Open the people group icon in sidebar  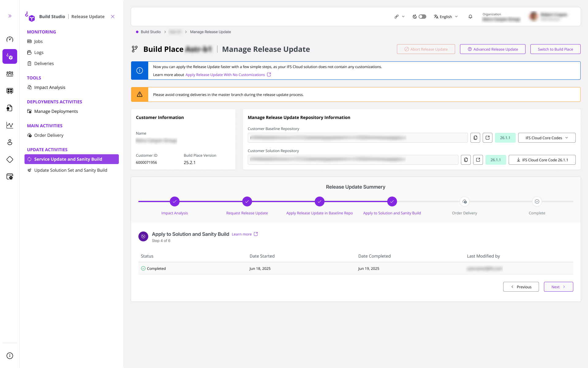[10, 74]
